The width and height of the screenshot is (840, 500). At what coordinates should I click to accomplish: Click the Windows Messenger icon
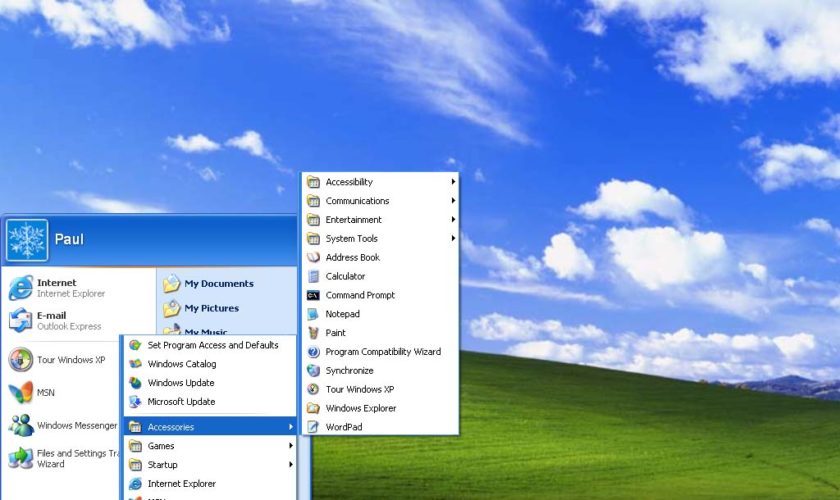[x=21, y=425]
